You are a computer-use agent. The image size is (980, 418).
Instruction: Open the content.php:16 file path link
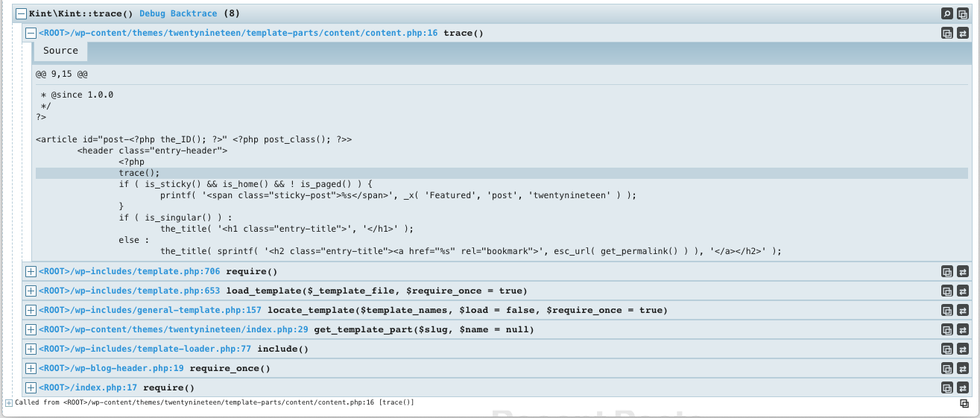click(238, 33)
